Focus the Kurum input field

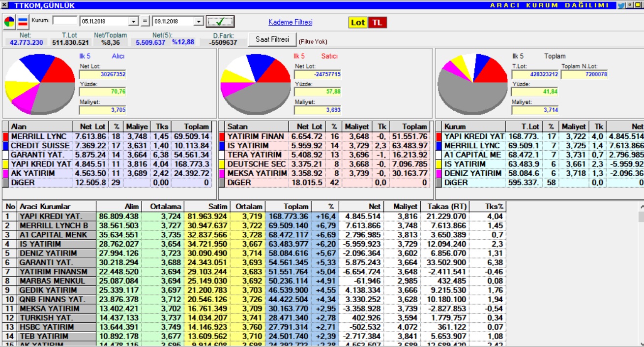[65, 21]
